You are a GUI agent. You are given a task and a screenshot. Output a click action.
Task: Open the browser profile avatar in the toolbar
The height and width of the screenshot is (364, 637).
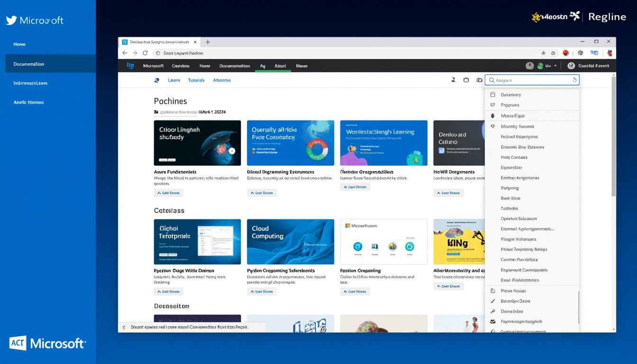pyautogui.click(x=610, y=53)
